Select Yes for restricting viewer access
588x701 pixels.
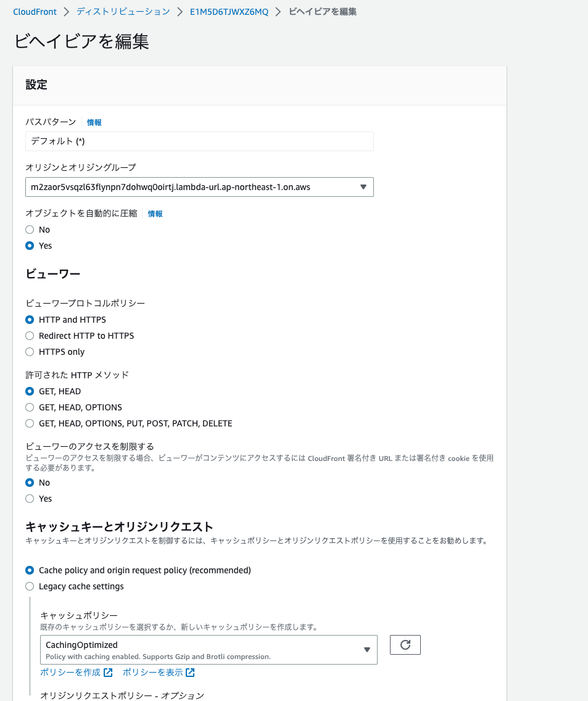[30, 499]
